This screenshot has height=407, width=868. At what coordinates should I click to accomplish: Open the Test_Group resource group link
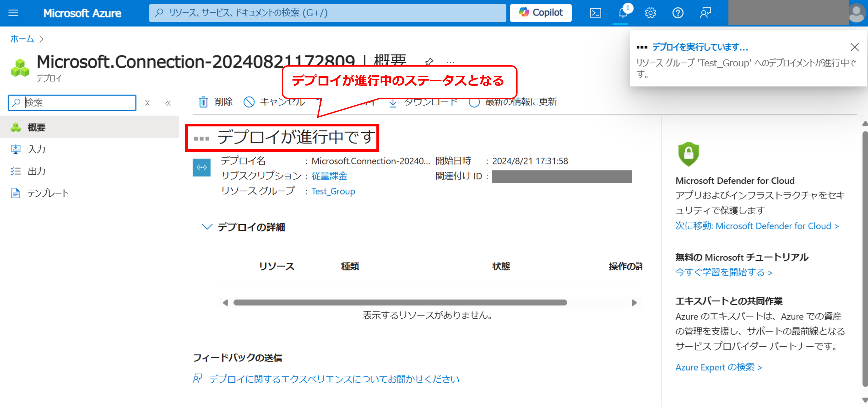pos(333,191)
